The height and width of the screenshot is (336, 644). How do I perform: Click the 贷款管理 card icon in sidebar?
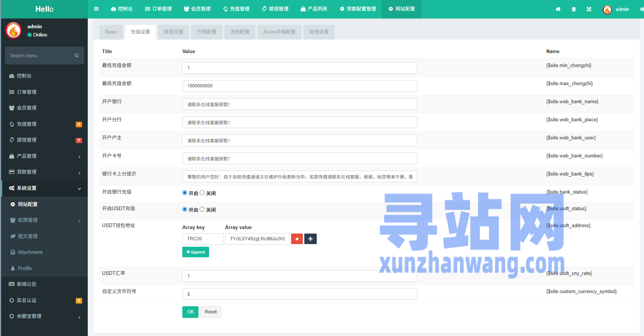coord(12,172)
